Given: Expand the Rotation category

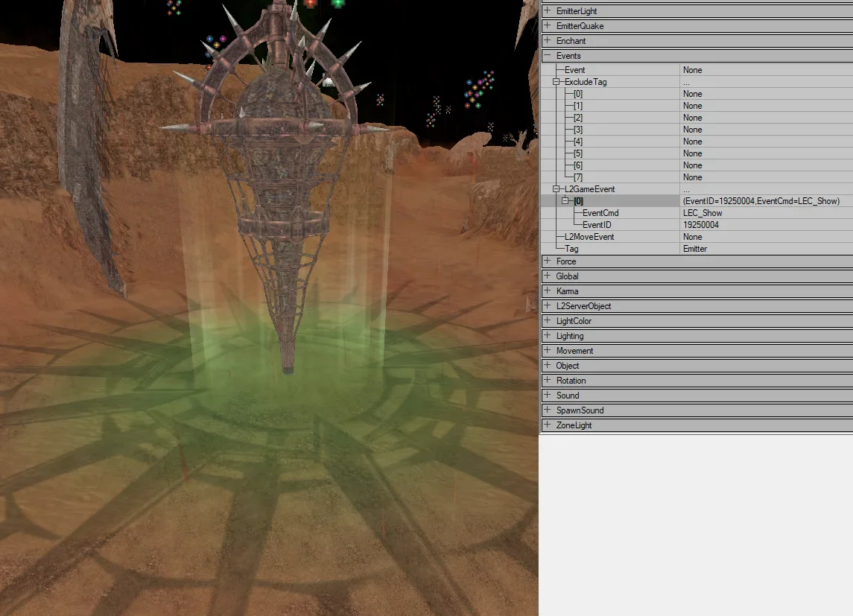Looking at the screenshot, I should click(548, 381).
